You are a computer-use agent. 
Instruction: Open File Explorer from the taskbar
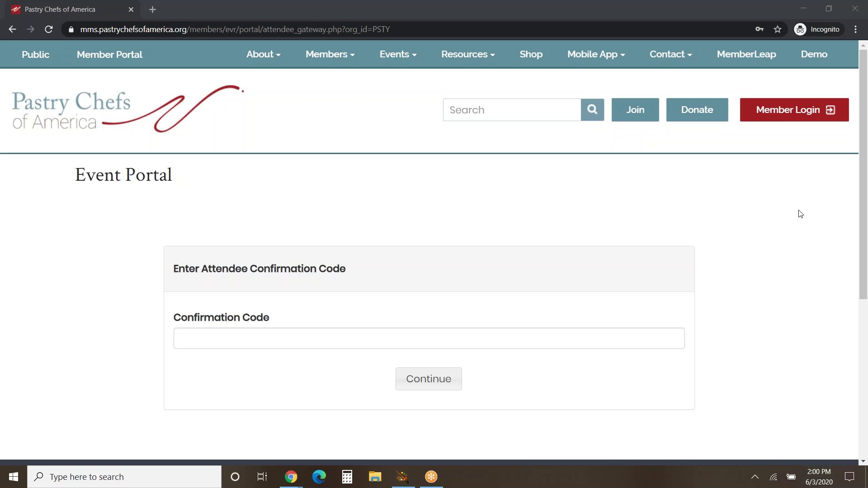point(375,477)
